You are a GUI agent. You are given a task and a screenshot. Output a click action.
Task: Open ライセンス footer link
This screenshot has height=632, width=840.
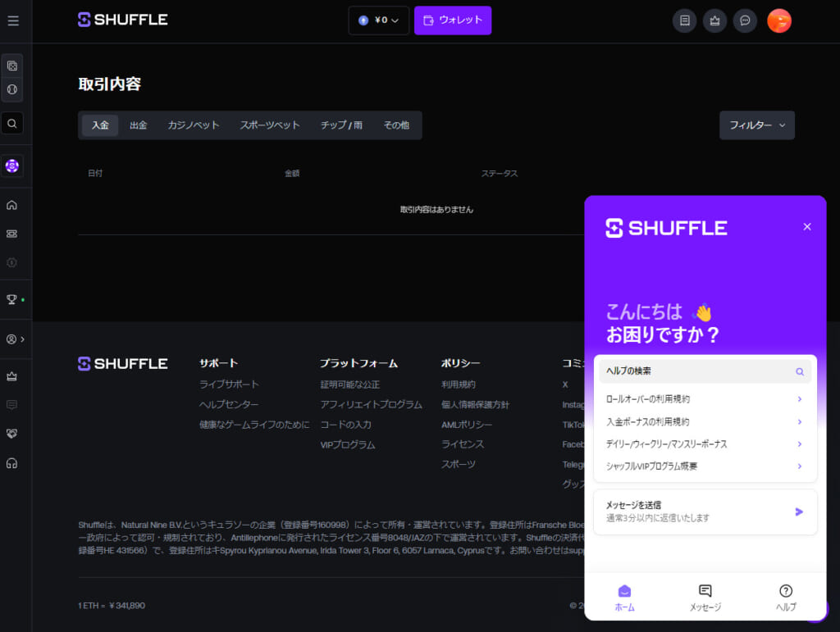(x=463, y=444)
